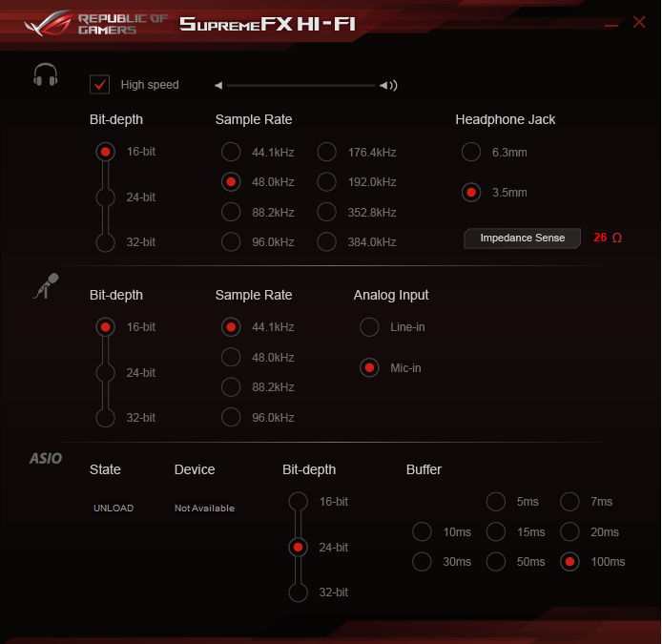Click the SupremeFX Hi-Fi title text
The image size is (662, 644).
[x=268, y=24]
